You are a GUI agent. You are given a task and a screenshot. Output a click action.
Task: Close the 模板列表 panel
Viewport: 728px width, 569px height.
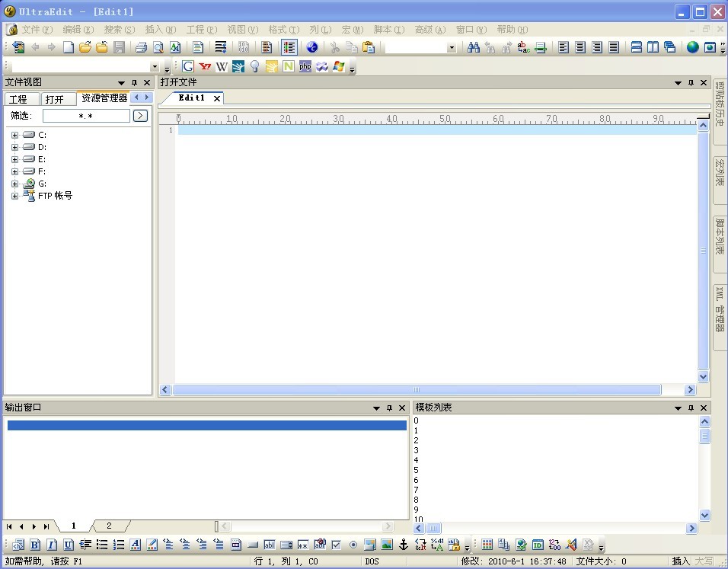pyautogui.click(x=704, y=408)
